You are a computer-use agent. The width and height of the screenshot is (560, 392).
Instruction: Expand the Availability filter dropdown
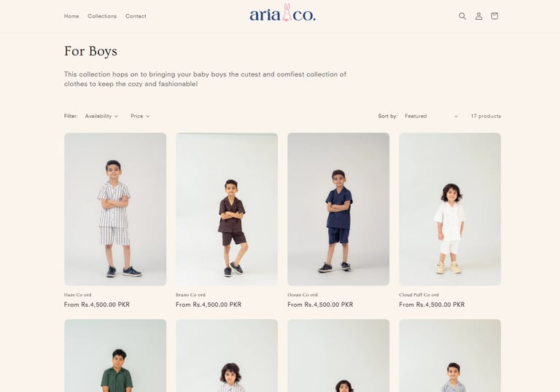point(101,116)
